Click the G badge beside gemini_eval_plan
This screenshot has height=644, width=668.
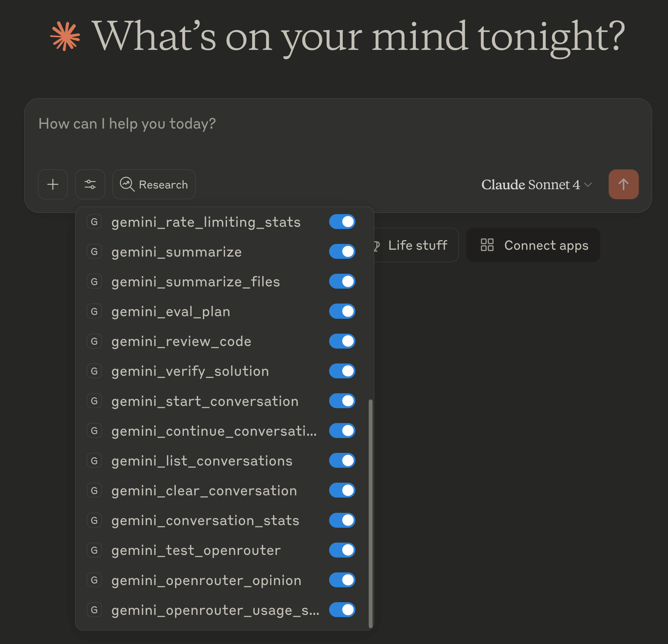coord(94,311)
